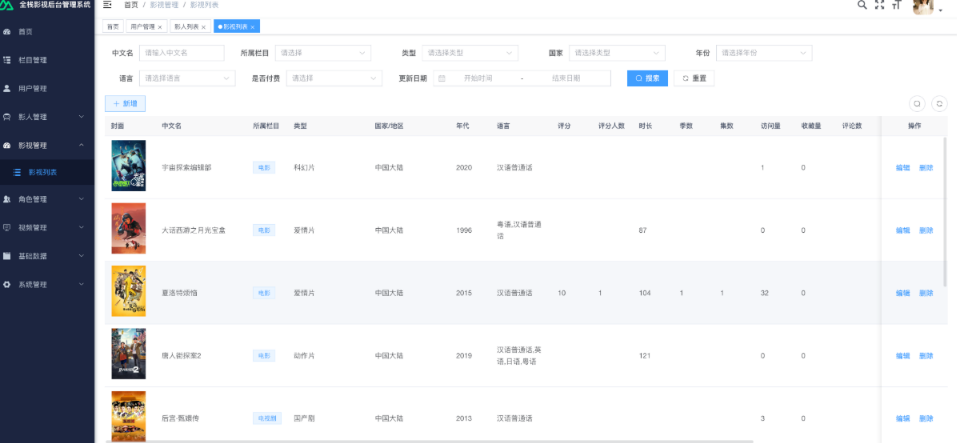Viewport: 966px width, 443px height.
Task: Close the active 影视列表 tab
Action: 253,27
